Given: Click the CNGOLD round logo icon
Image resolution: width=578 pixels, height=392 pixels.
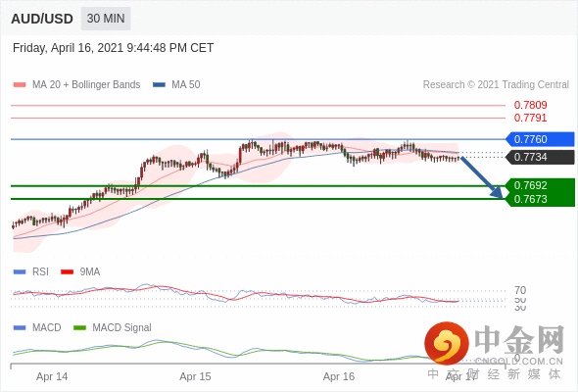Looking at the screenshot, I should point(447,343).
